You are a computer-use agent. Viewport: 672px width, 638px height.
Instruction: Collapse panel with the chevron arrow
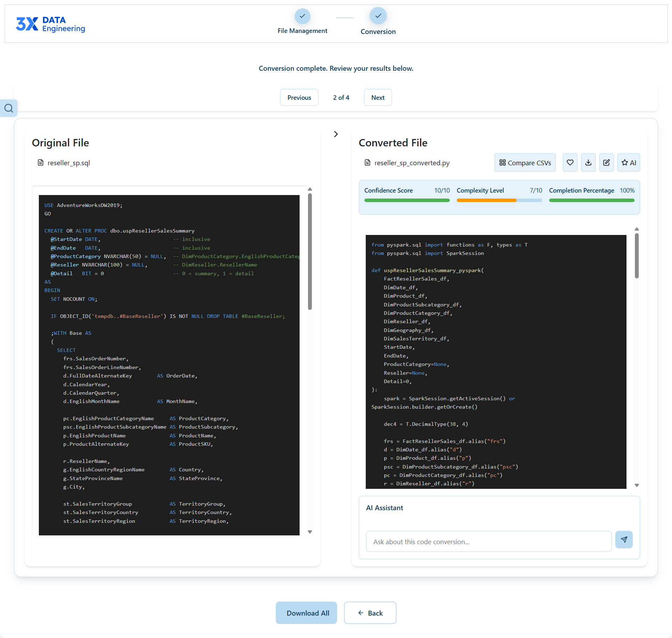tap(336, 134)
